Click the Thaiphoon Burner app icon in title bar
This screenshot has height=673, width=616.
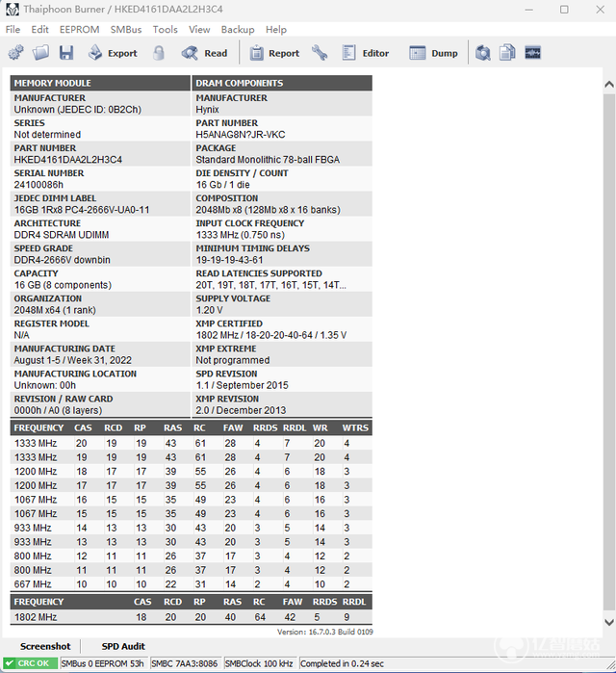tap(12, 10)
